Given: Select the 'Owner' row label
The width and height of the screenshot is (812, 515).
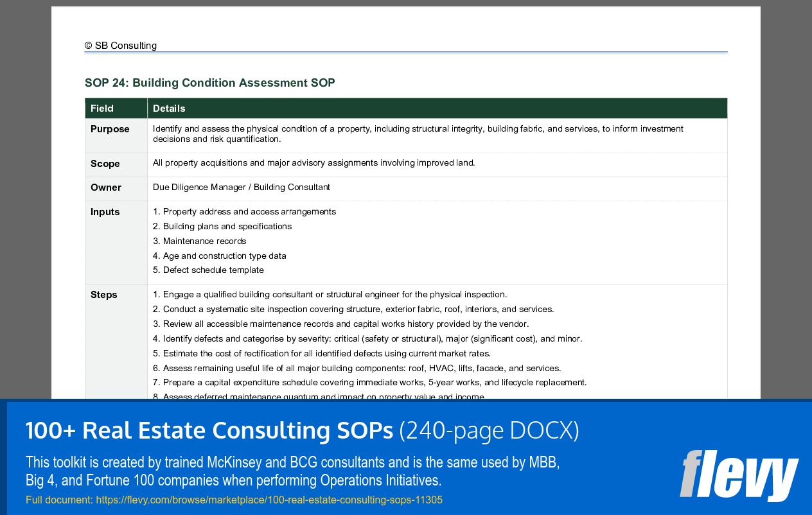Looking at the screenshot, I should [x=105, y=187].
